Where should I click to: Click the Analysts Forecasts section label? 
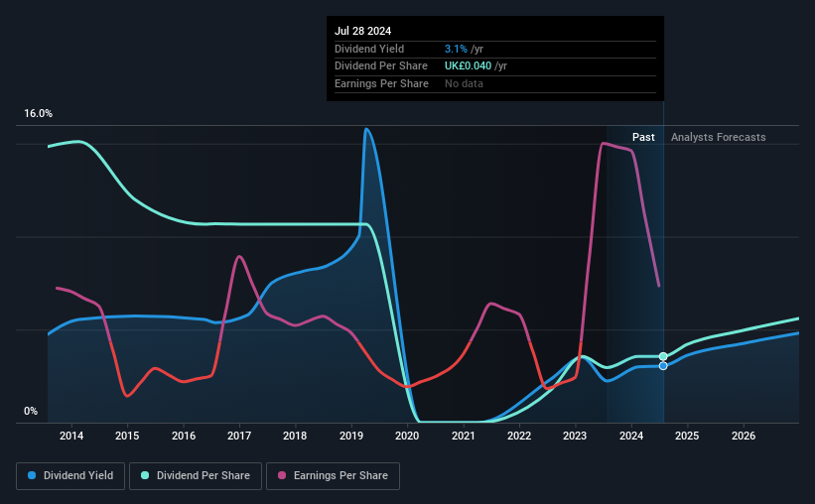[x=719, y=137]
